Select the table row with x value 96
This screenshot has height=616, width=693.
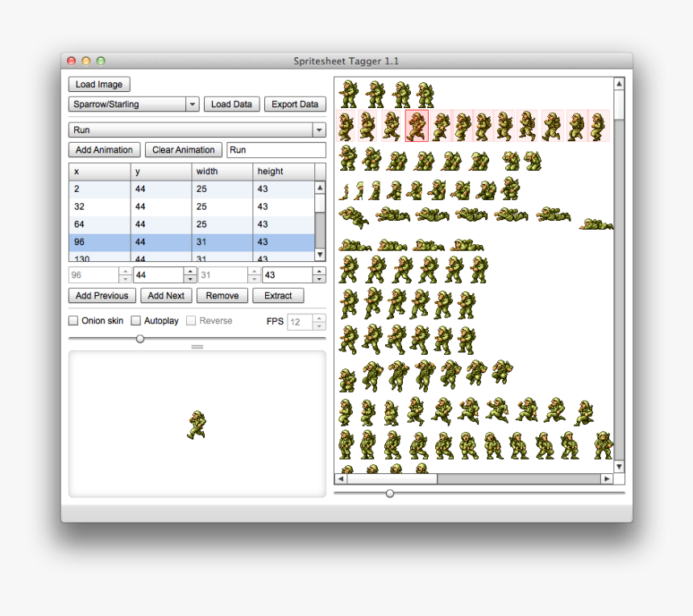click(x=161, y=242)
